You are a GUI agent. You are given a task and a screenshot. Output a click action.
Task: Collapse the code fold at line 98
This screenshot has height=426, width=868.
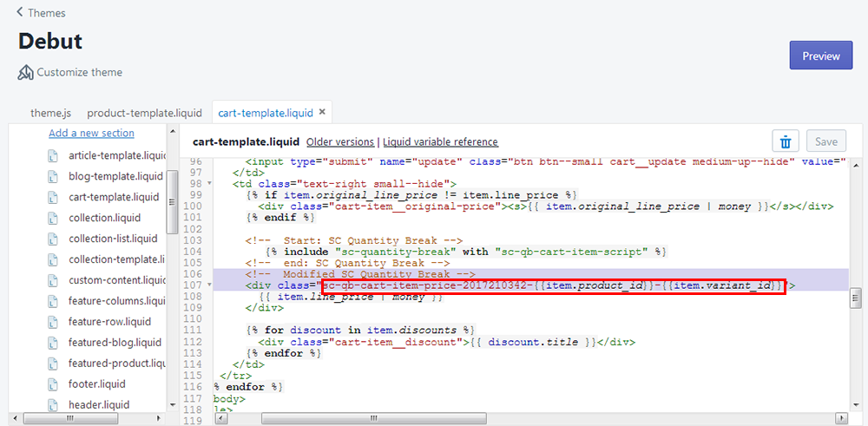[x=208, y=184]
